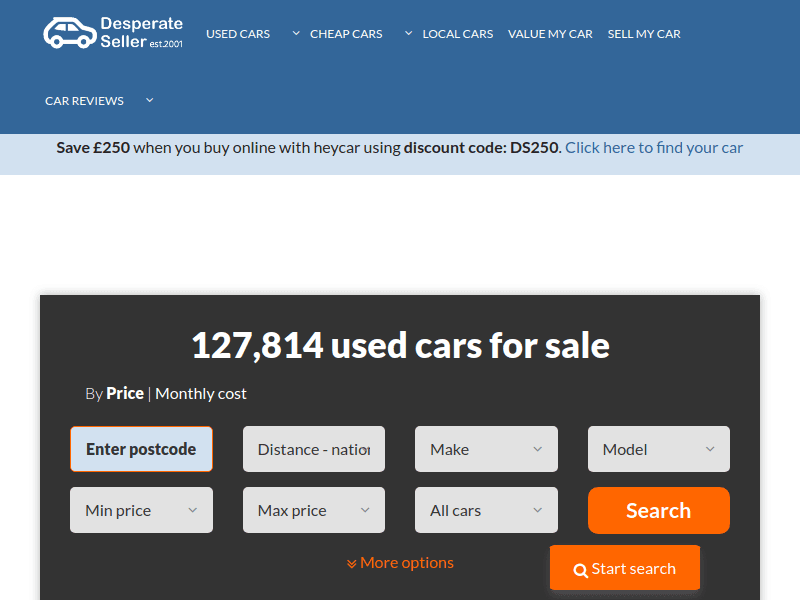Click the double-chevron icon beside More options
The width and height of the screenshot is (800, 600).
click(x=351, y=564)
